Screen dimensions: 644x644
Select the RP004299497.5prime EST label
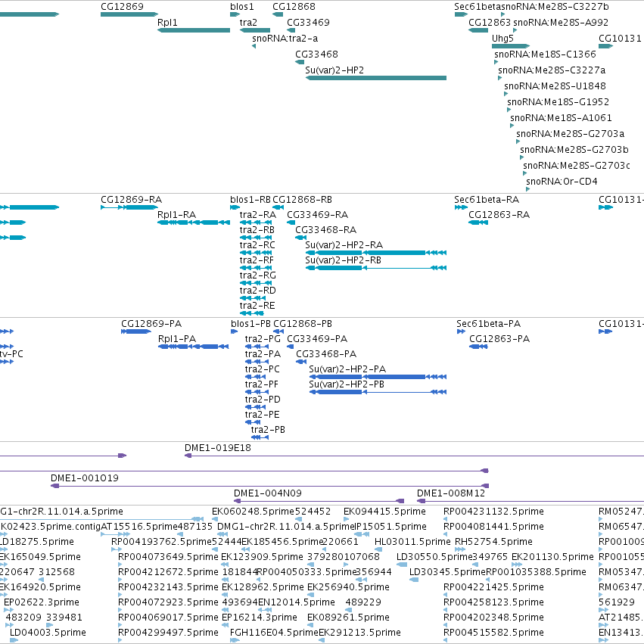pos(168,633)
